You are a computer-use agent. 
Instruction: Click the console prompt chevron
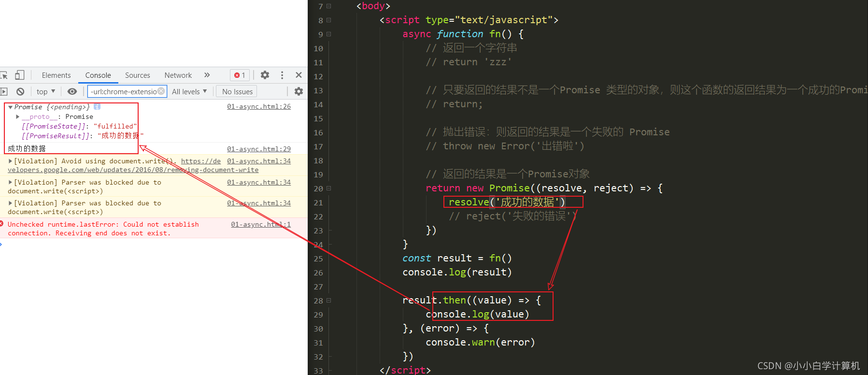(x=1, y=245)
